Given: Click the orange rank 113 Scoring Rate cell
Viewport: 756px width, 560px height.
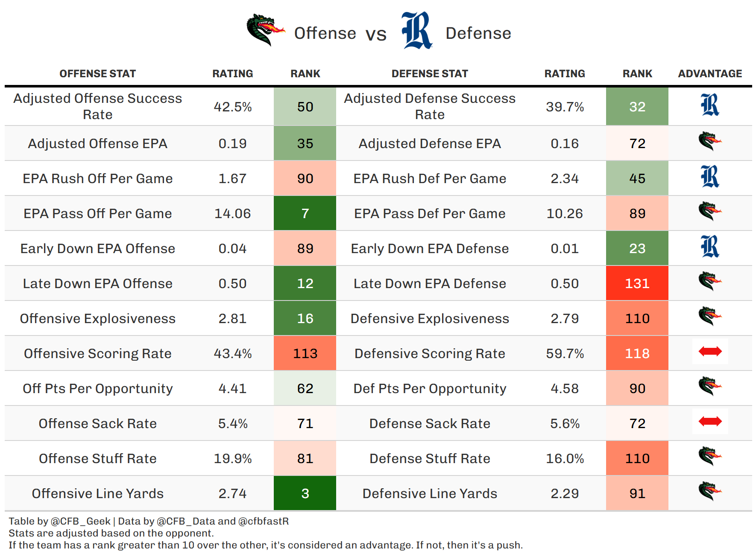Looking at the screenshot, I should pyautogui.click(x=305, y=353).
